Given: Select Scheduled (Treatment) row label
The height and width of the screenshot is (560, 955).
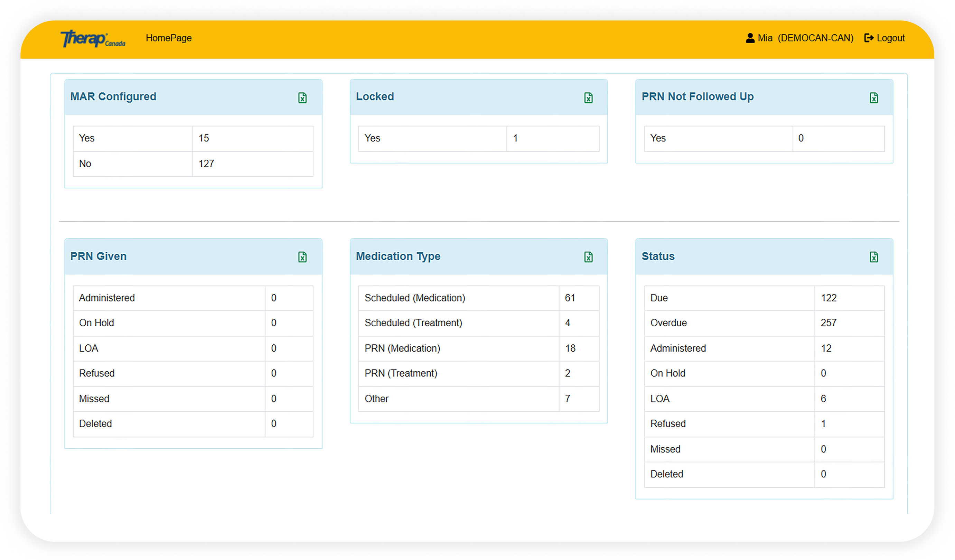Looking at the screenshot, I should tap(413, 323).
